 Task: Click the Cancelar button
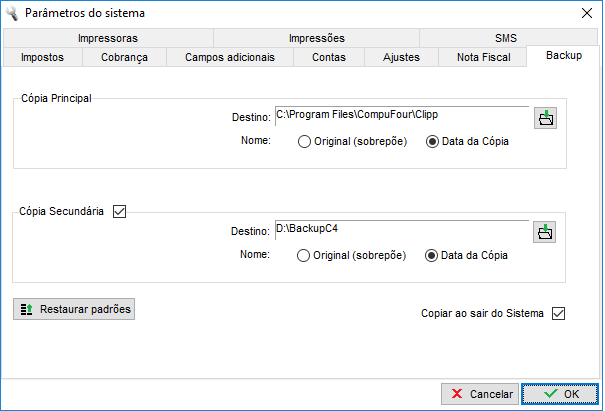[480, 394]
